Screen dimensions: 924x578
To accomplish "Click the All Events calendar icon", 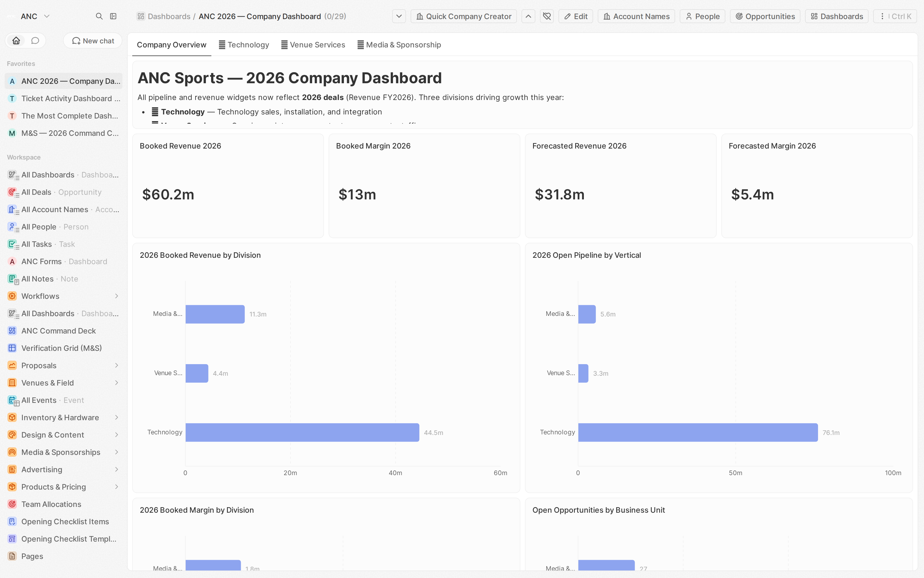I will pyautogui.click(x=12, y=400).
